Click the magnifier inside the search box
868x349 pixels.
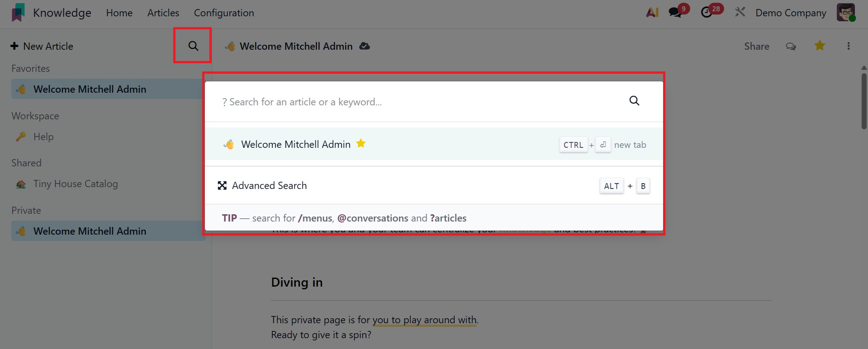pos(634,101)
